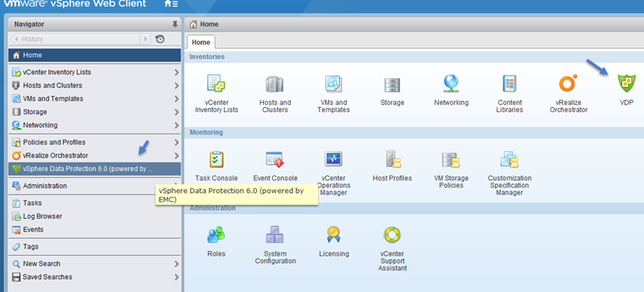Open the Roles icon under Administration
The width and height of the screenshot is (644, 292).
pyautogui.click(x=217, y=235)
